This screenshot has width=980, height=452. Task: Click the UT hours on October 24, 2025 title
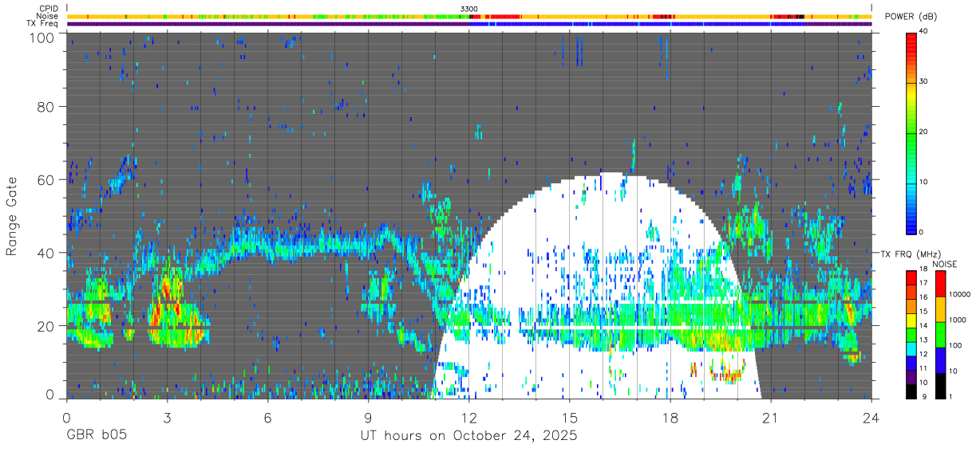(468, 435)
